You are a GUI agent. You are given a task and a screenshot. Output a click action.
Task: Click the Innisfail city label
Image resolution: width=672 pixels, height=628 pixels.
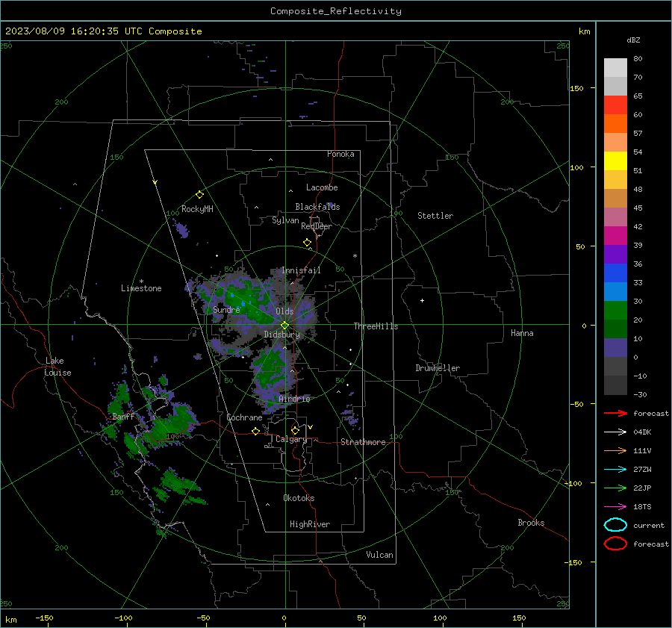click(301, 270)
